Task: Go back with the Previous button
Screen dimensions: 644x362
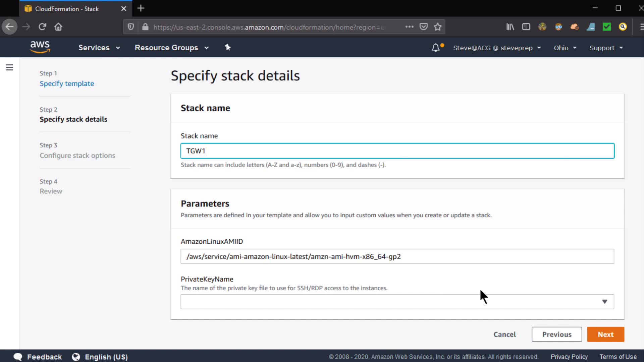Action: click(556, 335)
